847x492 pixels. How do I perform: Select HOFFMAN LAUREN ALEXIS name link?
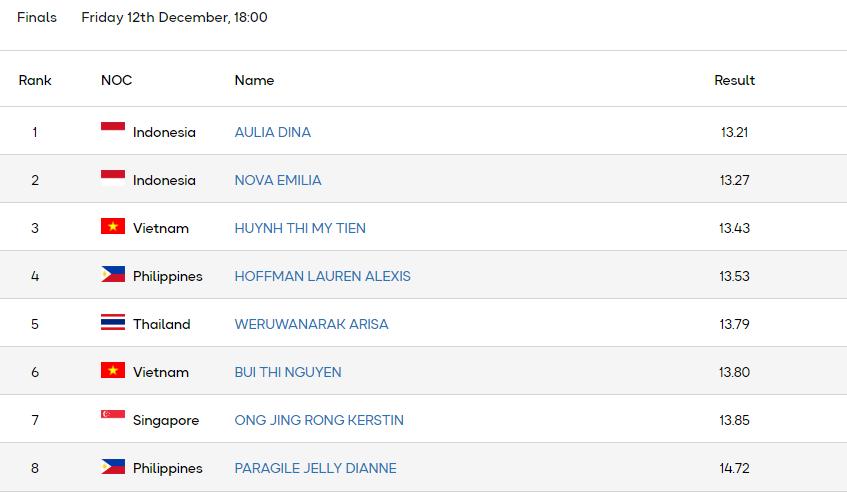pyautogui.click(x=322, y=276)
